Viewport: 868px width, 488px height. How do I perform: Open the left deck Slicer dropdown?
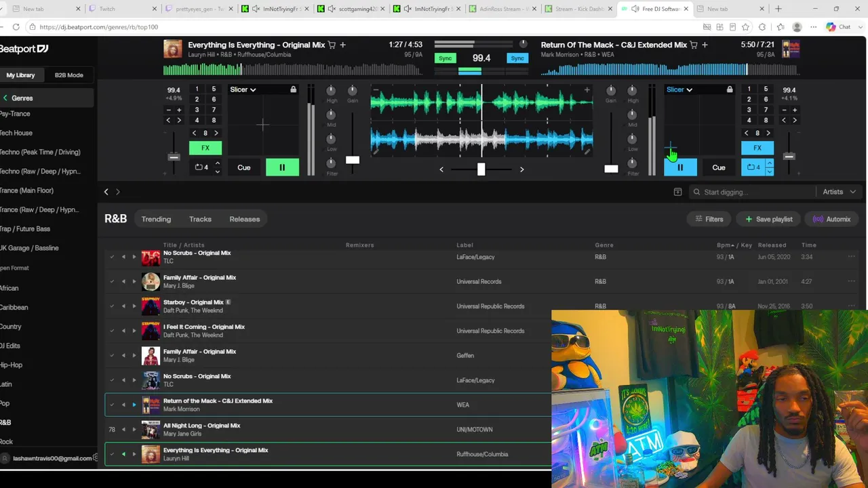point(243,89)
